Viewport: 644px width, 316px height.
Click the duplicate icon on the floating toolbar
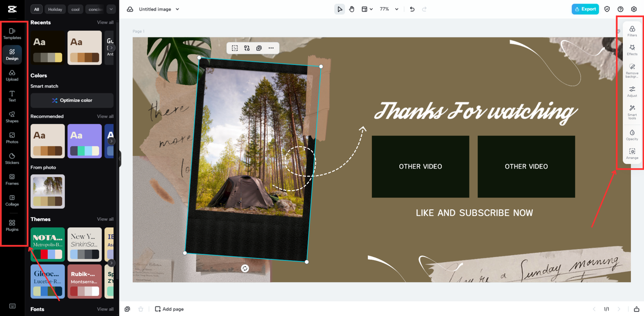pyautogui.click(x=259, y=48)
